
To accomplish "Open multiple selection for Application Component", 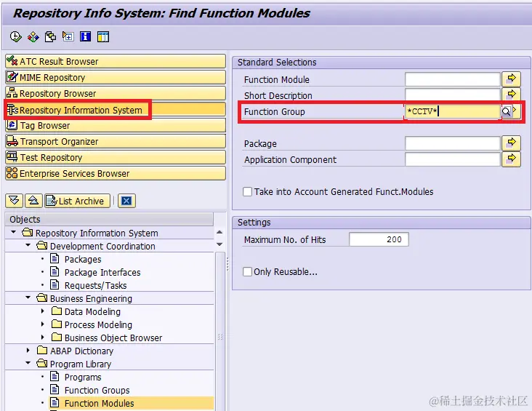I will [x=512, y=159].
